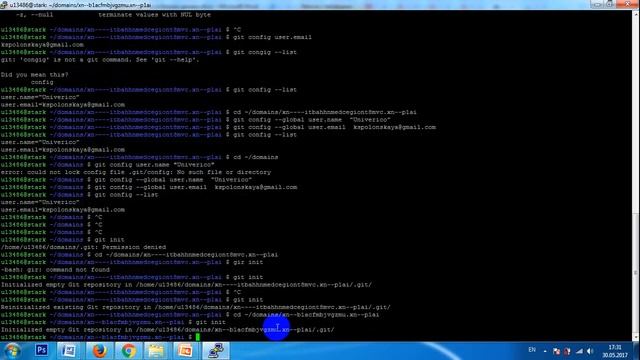
Task: Click the PuTTY window title text
Action: coord(80,5)
